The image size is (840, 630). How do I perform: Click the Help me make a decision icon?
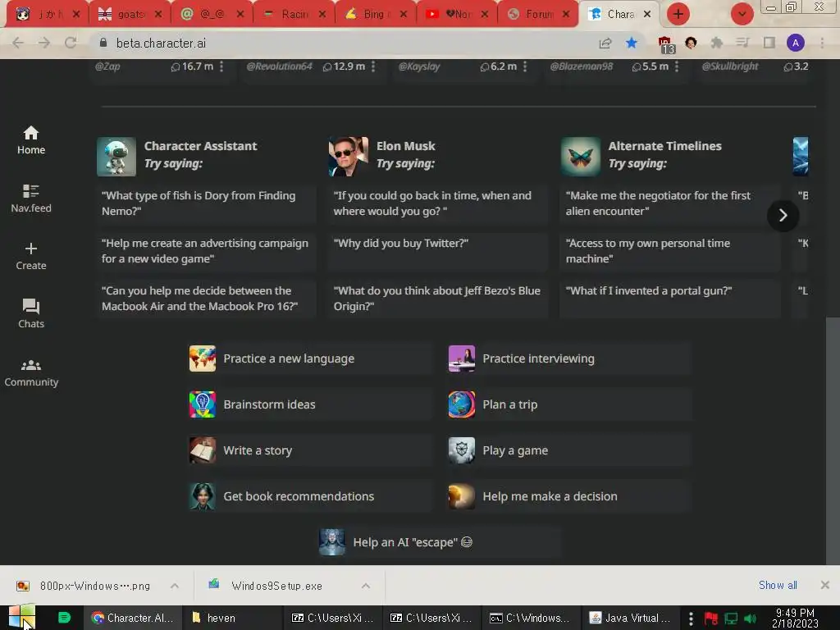click(x=462, y=496)
